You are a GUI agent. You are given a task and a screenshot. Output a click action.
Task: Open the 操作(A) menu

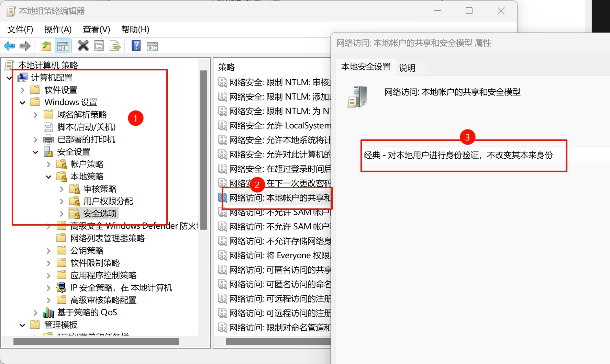pyautogui.click(x=58, y=30)
